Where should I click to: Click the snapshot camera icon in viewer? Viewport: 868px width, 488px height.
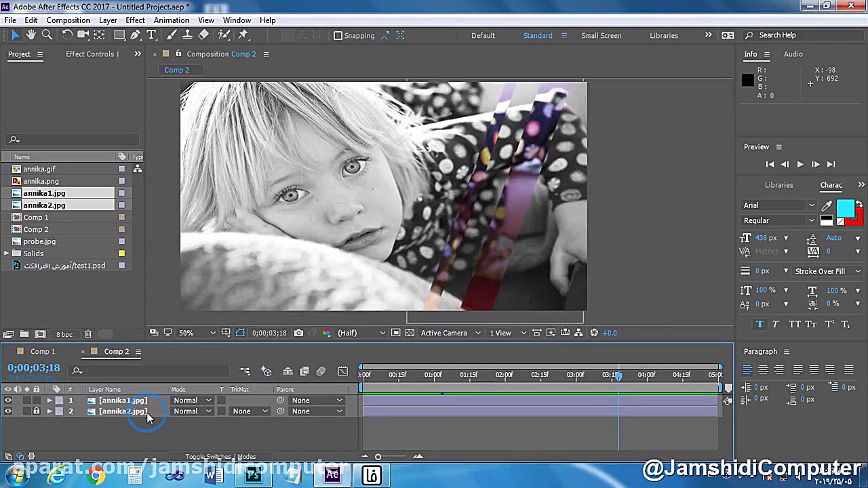point(298,333)
